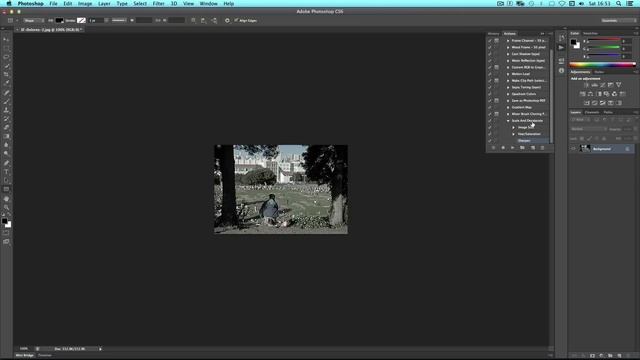
Task: Open the Essentials workspace dropdown
Action: pyautogui.click(x=618, y=20)
